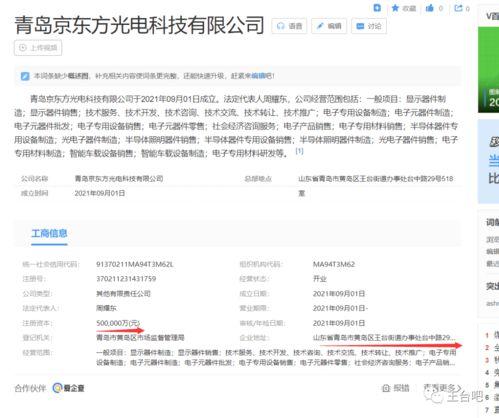
Task: Click the blue notice pencil icon
Action: pyautogui.click(x=25, y=76)
